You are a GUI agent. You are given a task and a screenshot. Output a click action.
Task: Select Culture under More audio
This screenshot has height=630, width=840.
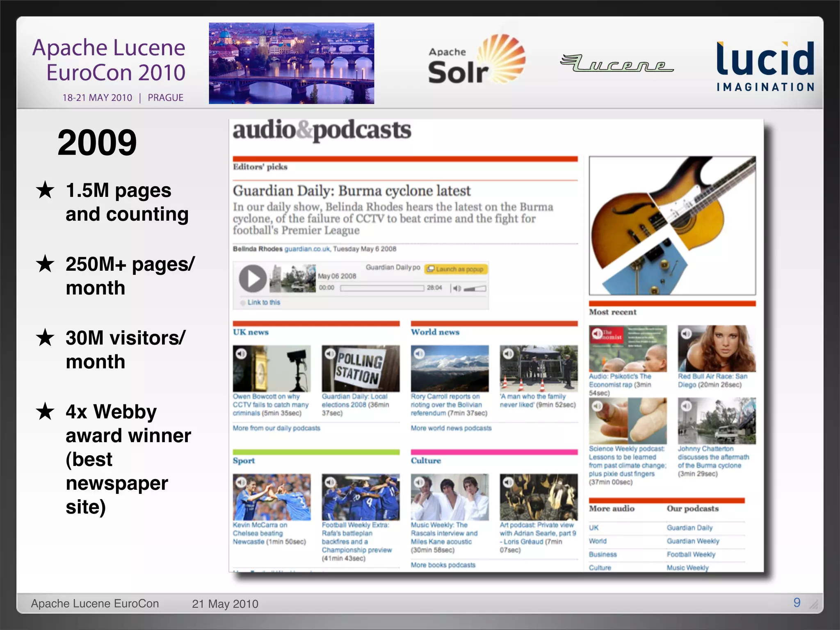pos(600,568)
